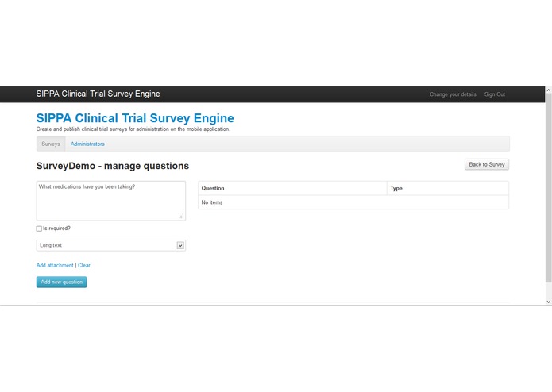This screenshot has width=552, height=392.
Task: Click the 'Type' column header
Action: tap(448, 188)
